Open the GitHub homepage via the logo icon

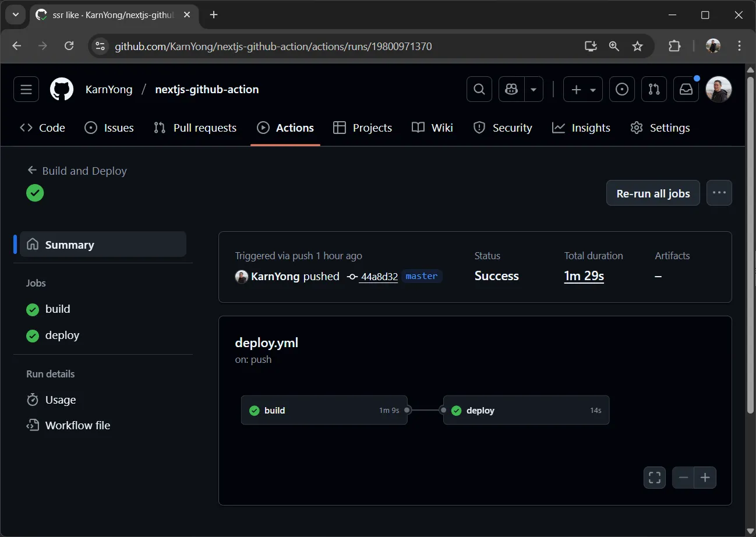click(61, 89)
